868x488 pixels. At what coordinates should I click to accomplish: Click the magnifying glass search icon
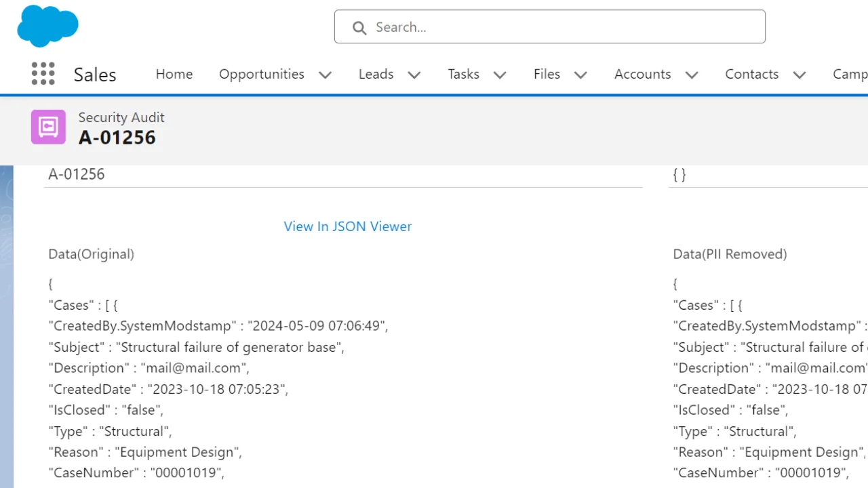coord(359,28)
